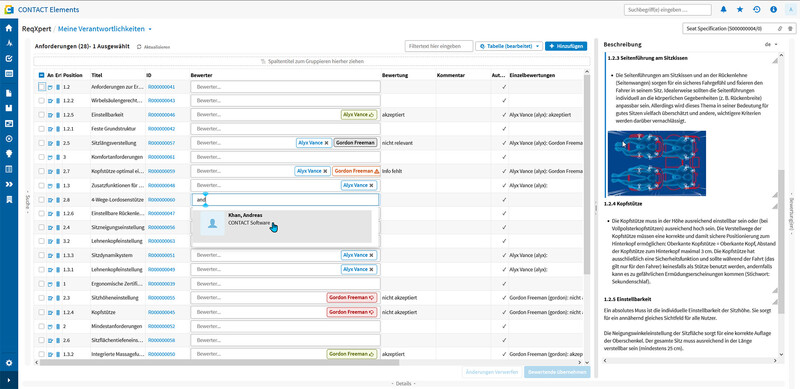The height and width of the screenshot is (389, 800).
Task: Tick checkbox of Feste Grundstruktur row
Action: [x=41, y=129]
